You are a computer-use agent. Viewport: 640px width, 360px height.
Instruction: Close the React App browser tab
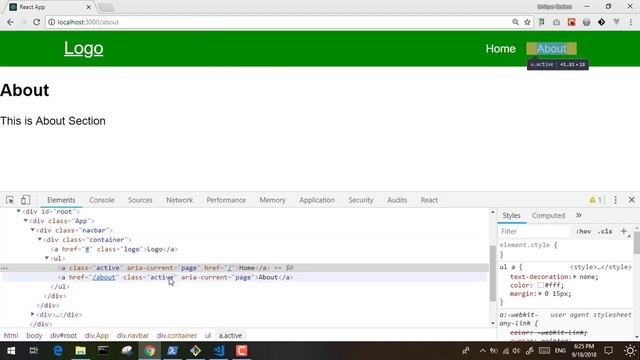click(89, 7)
